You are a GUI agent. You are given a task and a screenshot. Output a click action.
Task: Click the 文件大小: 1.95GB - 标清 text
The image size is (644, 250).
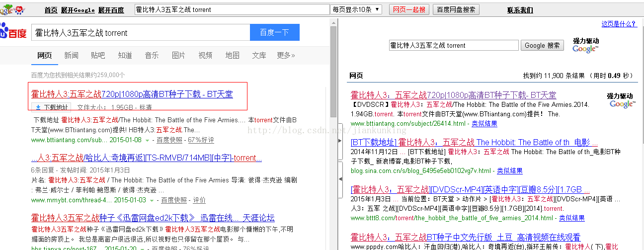click(114, 107)
